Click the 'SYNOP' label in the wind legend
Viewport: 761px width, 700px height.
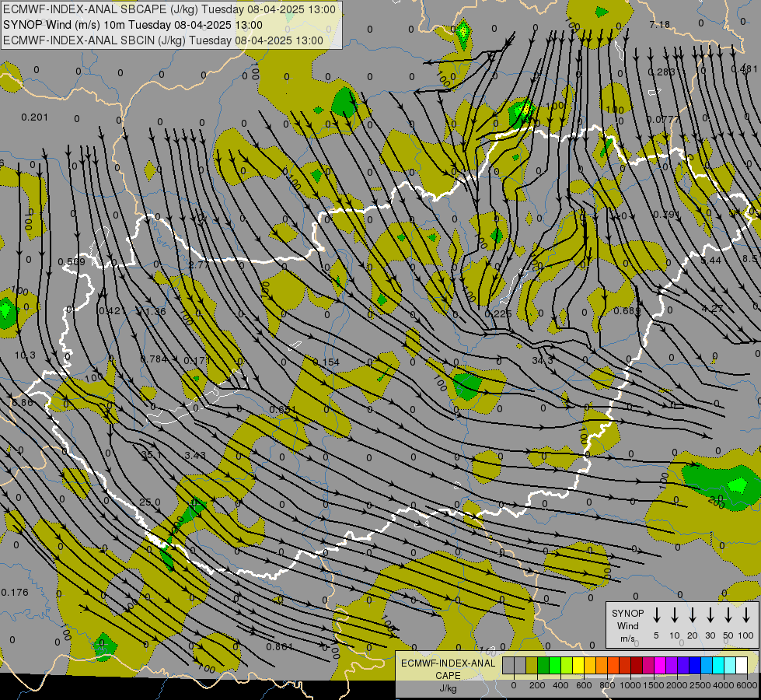click(x=627, y=613)
